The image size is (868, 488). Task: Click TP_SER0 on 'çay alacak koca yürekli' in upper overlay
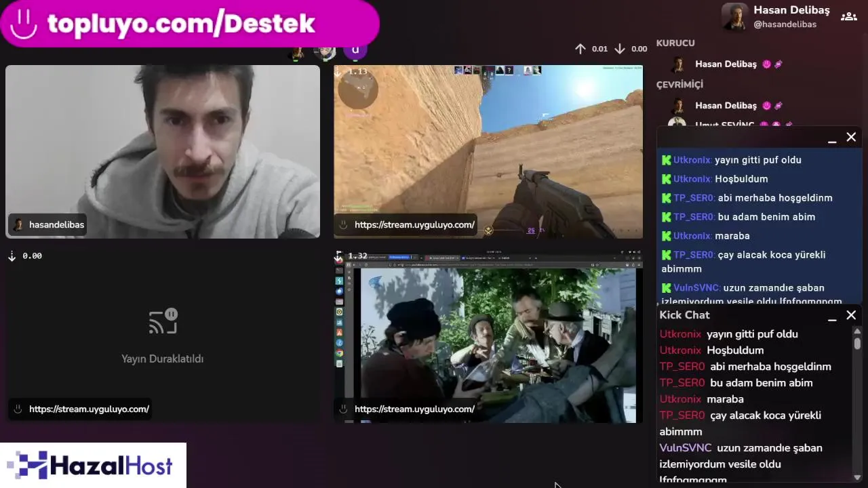(694, 255)
